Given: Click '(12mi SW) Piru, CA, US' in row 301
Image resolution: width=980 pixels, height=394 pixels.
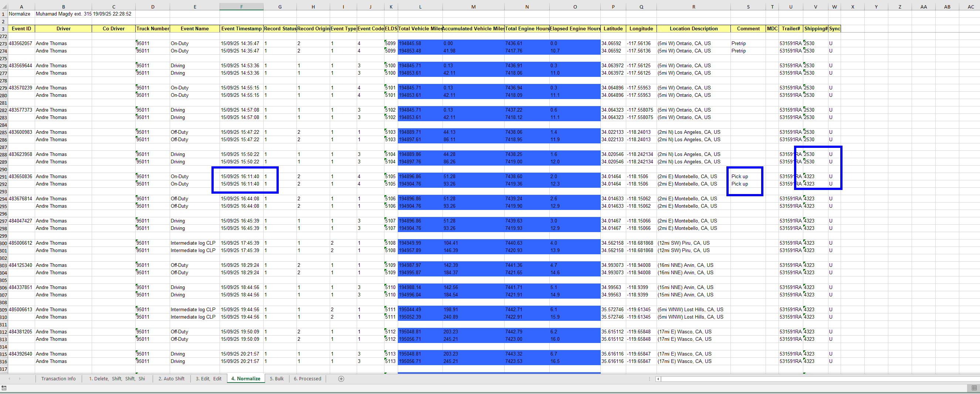Looking at the screenshot, I should coord(694,251).
